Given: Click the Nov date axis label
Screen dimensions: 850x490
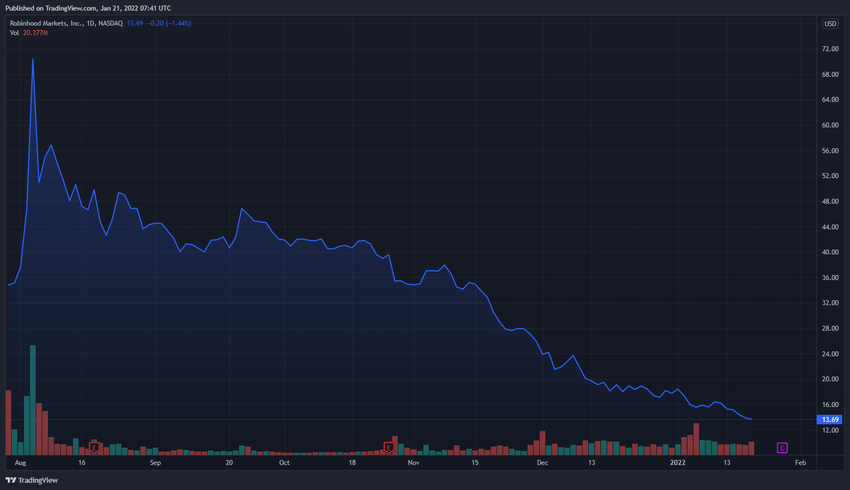Looking at the screenshot, I should pyautogui.click(x=413, y=463).
